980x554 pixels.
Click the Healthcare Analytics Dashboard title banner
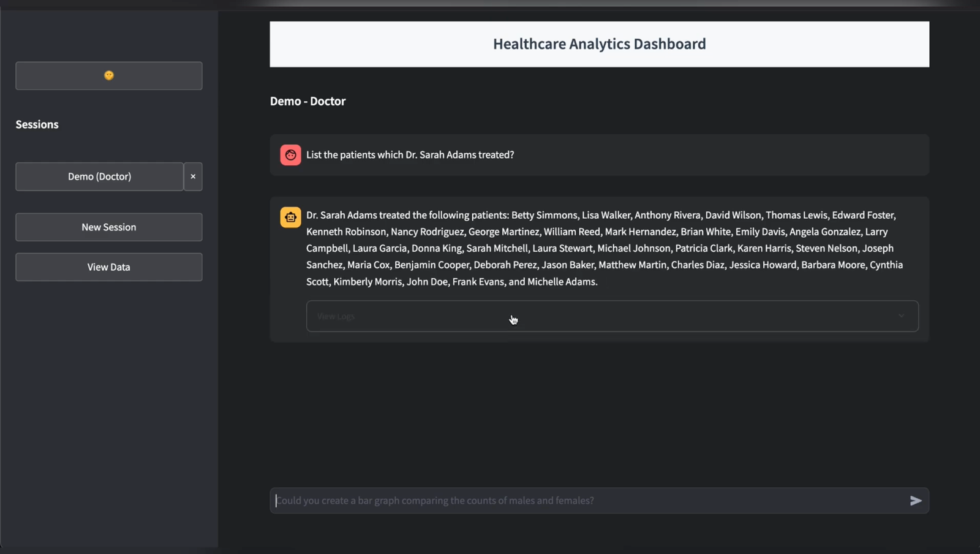click(x=599, y=44)
